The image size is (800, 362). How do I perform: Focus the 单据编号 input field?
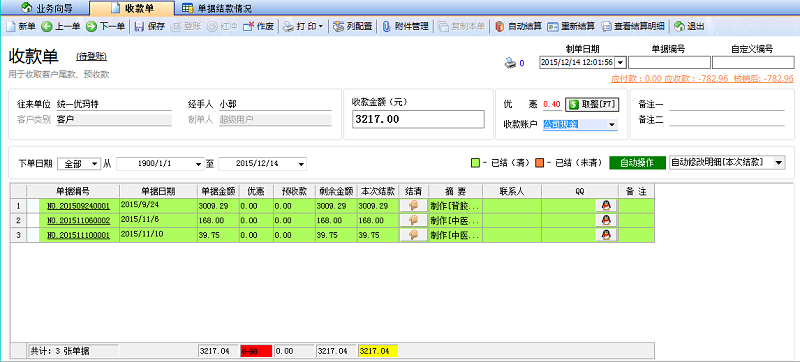pyautogui.click(x=669, y=62)
